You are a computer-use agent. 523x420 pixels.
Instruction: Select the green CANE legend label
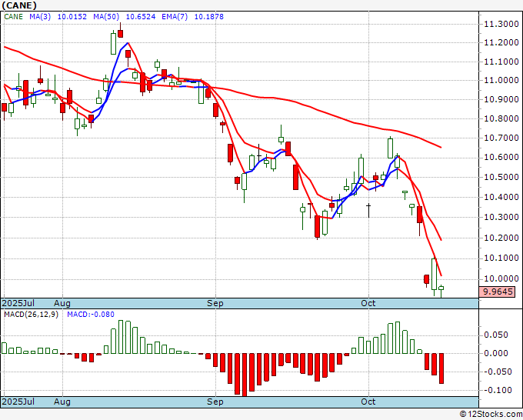13,17
